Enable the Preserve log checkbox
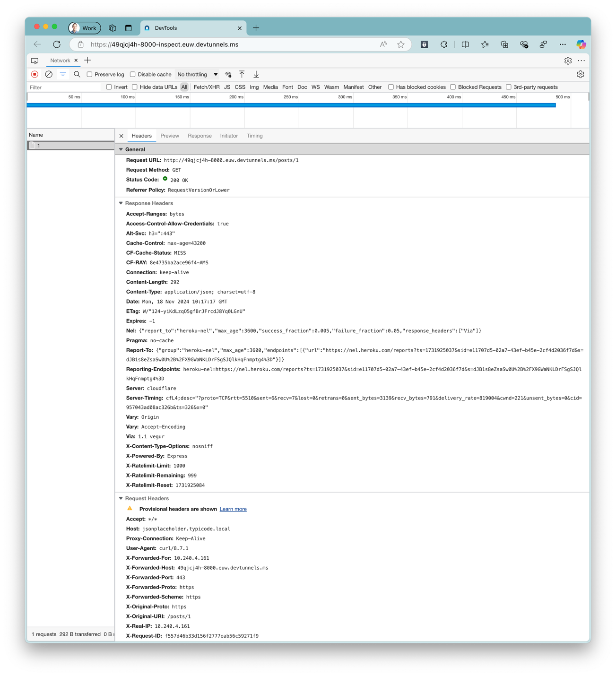616x676 pixels. [89, 74]
